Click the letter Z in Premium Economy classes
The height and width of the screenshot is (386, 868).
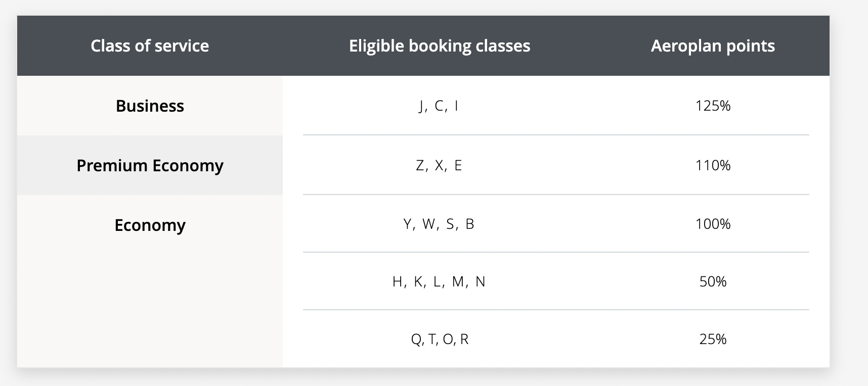[x=420, y=165]
